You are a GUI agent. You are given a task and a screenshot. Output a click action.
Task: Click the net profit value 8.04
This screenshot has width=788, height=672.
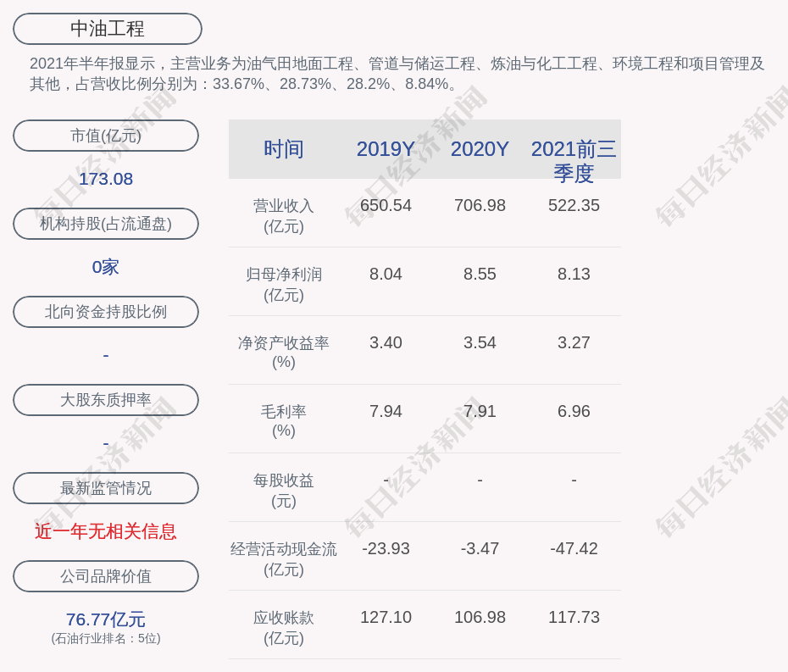[386, 274]
